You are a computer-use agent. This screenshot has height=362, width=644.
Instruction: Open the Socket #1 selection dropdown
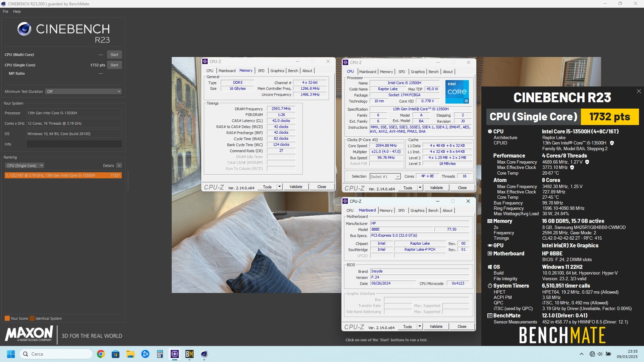(385, 177)
